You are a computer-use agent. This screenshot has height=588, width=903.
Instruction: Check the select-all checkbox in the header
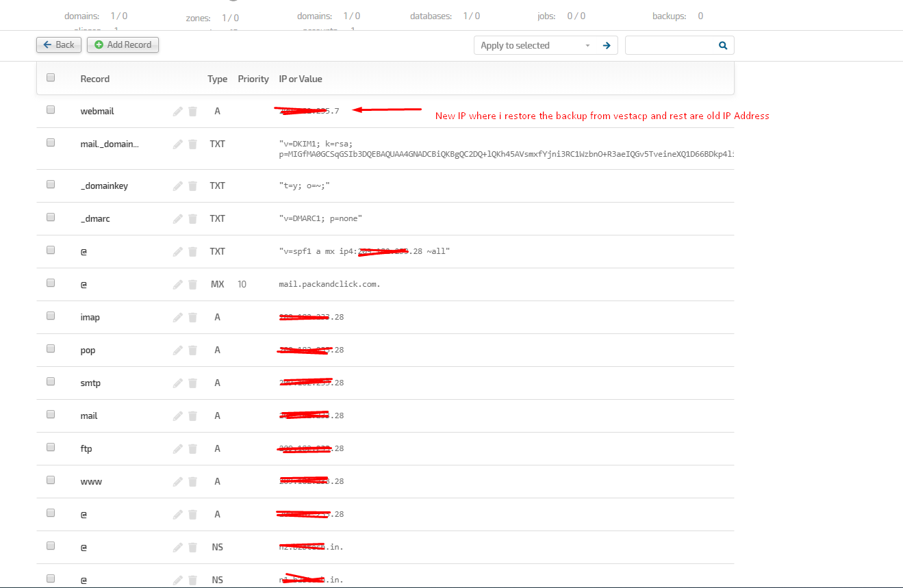click(50, 77)
